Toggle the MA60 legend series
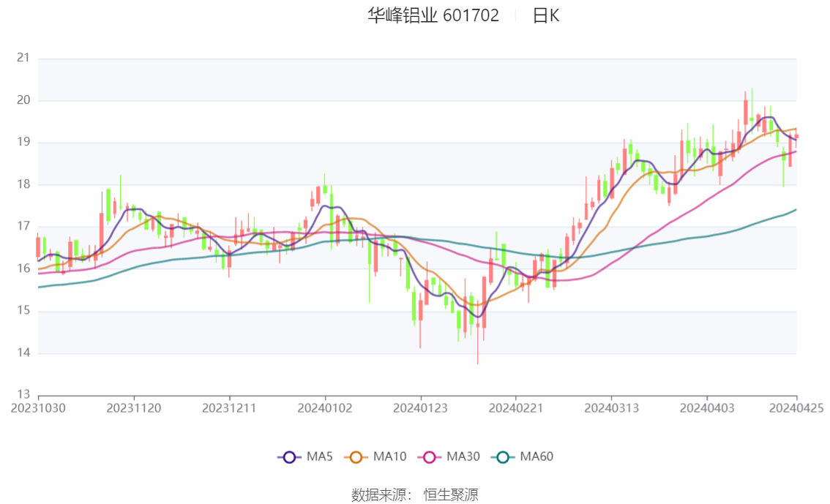The height and width of the screenshot is (504, 830). click(x=523, y=456)
